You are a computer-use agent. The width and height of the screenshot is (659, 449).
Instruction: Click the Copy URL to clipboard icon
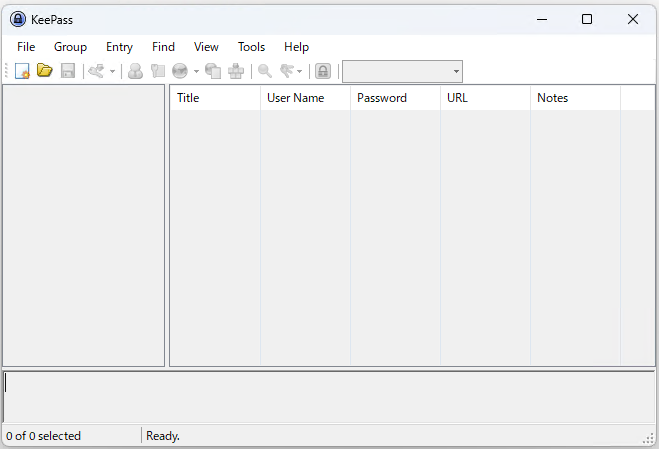click(x=213, y=71)
